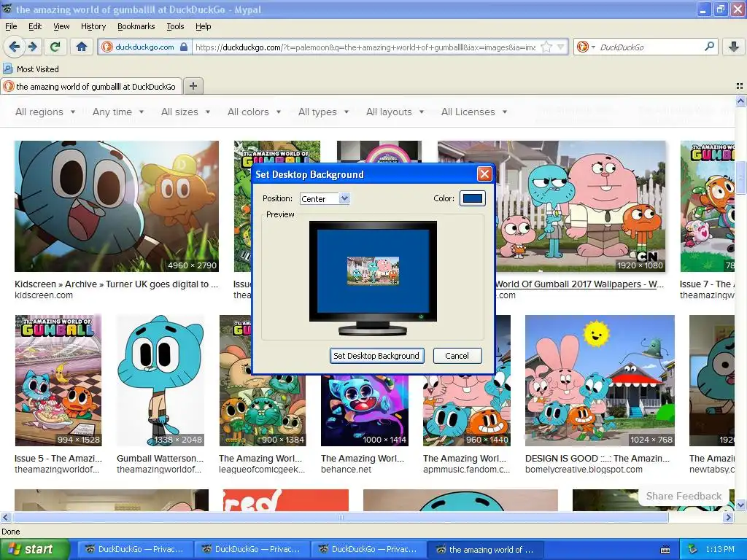
Task: Expand the All layouts filter
Action: 395,112
